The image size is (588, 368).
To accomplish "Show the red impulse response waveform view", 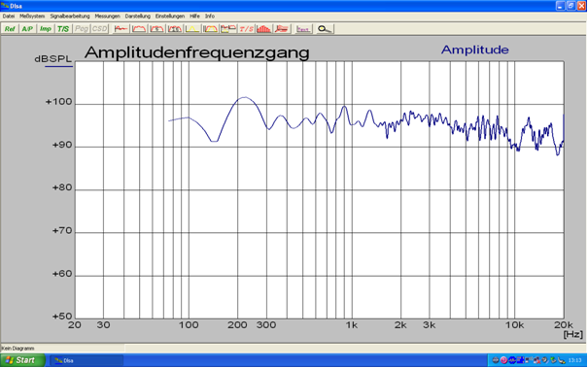I will [121, 29].
